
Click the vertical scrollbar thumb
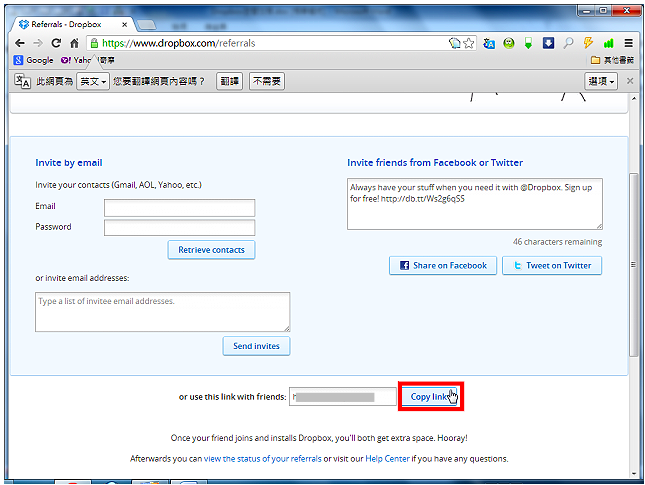pos(634,265)
